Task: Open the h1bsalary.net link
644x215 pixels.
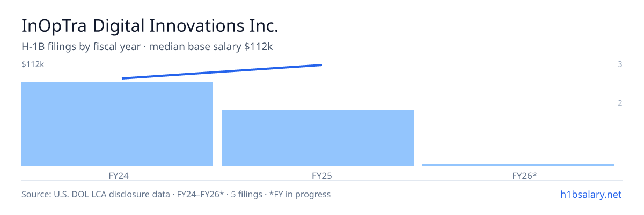Action: pyautogui.click(x=590, y=194)
